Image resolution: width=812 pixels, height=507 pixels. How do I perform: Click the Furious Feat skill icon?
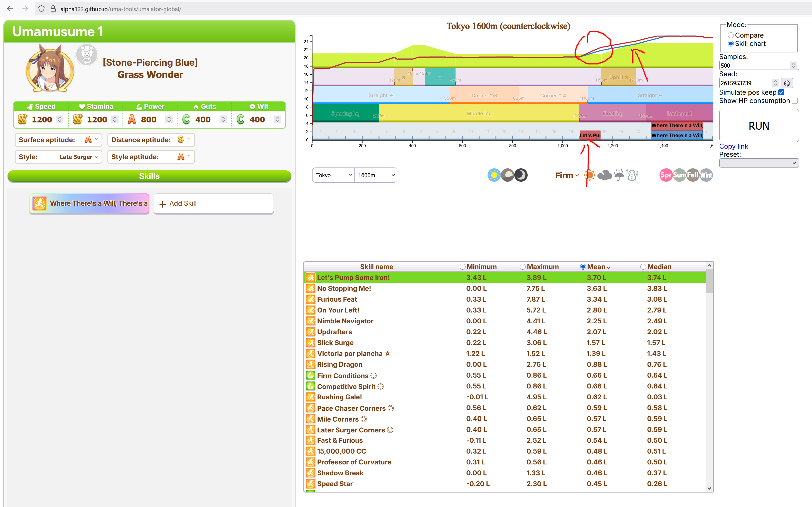(x=311, y=299)
